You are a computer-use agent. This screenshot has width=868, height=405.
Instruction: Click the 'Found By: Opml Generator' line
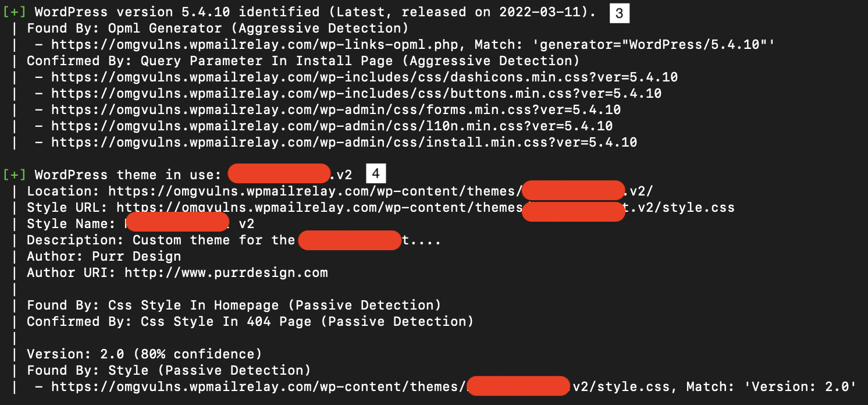coord(218,28)
